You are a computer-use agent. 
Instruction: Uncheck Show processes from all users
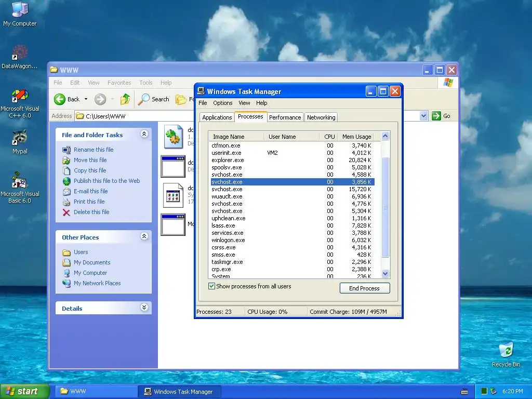212,286
